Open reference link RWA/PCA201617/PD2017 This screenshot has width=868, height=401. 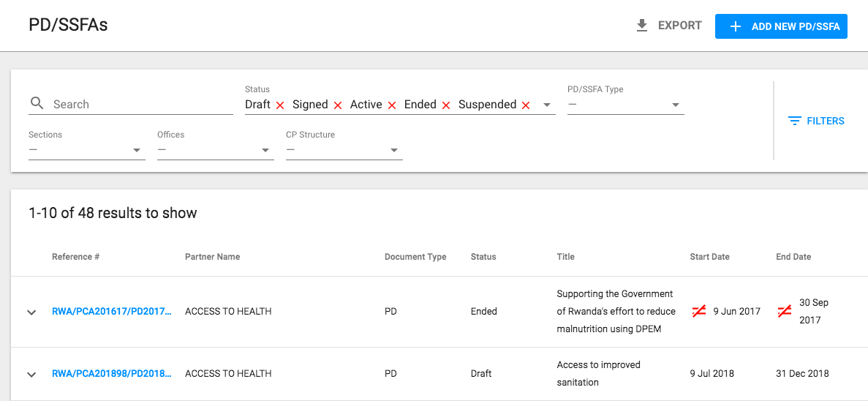coord(112,311)
